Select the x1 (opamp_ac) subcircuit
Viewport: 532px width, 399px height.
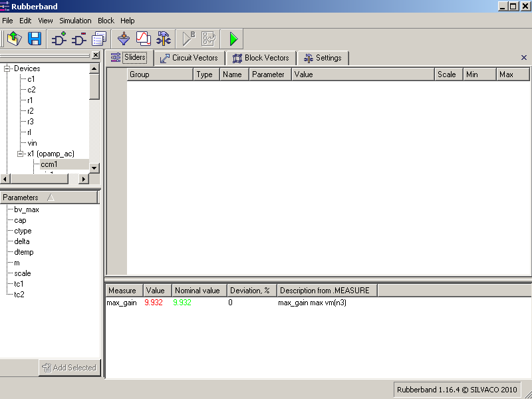pyautogui.click(x=51, y=154)
